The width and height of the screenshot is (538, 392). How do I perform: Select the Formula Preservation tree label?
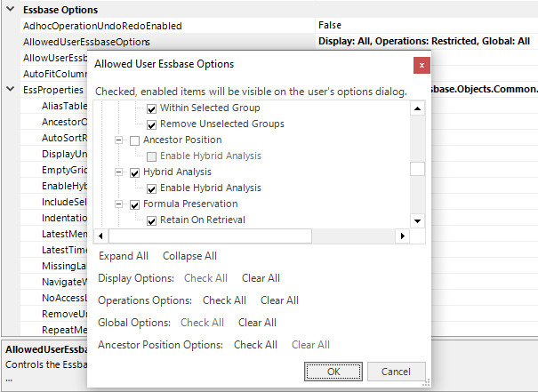point(190,204)
